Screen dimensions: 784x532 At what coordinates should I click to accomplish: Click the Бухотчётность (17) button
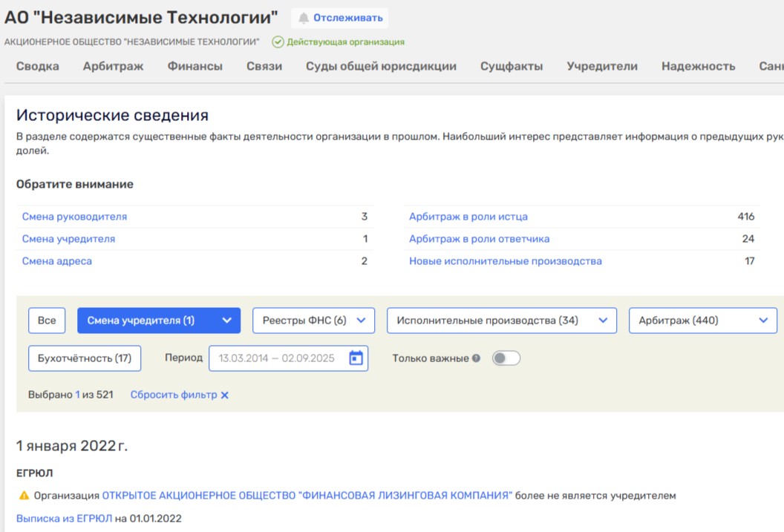(x=85, y=358)
